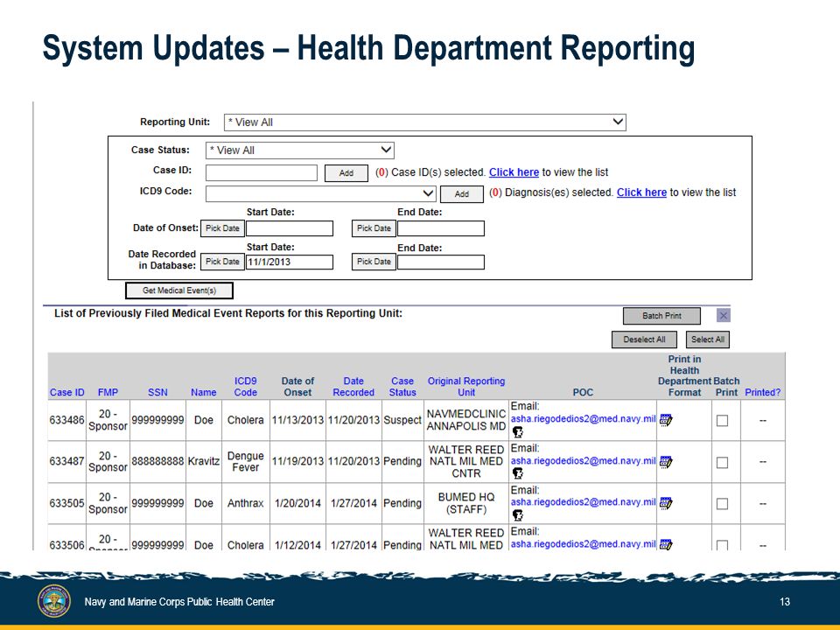Open print format icon for case 633486

[666, 420]
